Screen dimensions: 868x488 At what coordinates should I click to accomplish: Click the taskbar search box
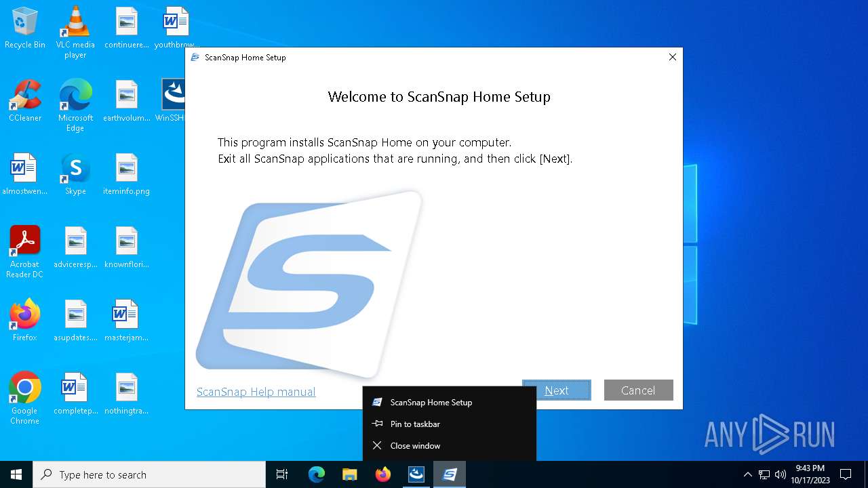[149, 474]
